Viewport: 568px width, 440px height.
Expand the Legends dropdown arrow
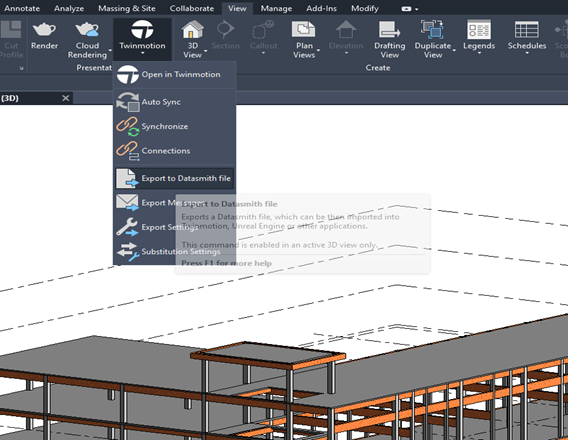point(479,54)
